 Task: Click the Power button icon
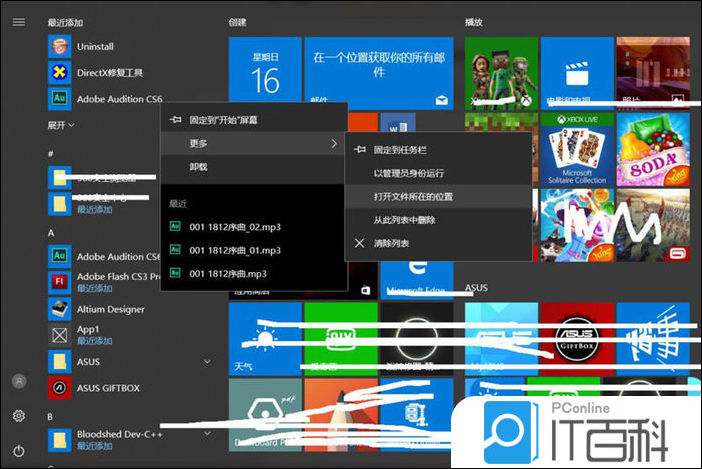tap(18, 451)
